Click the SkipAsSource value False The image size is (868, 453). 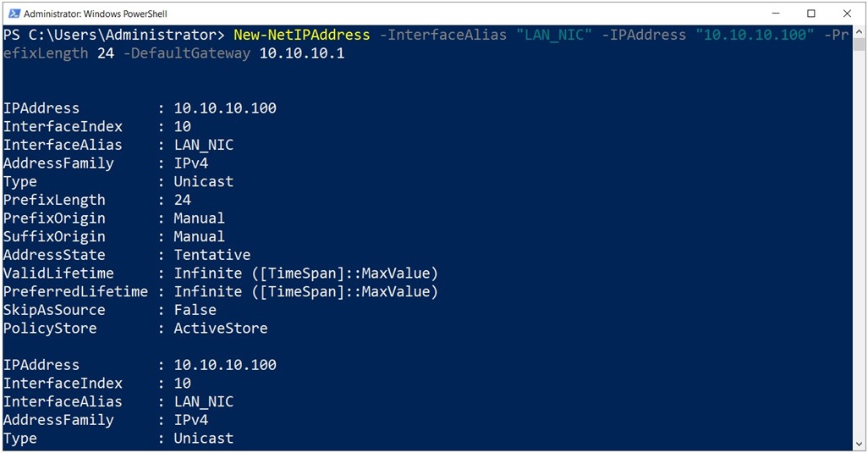(195, 310)
